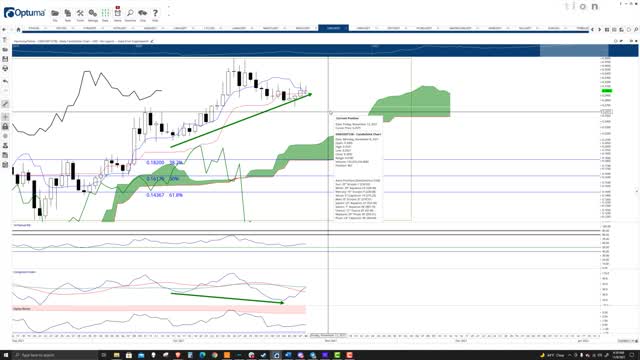
Task: Expand hidden system tray icons
Action: coord(570,355)
